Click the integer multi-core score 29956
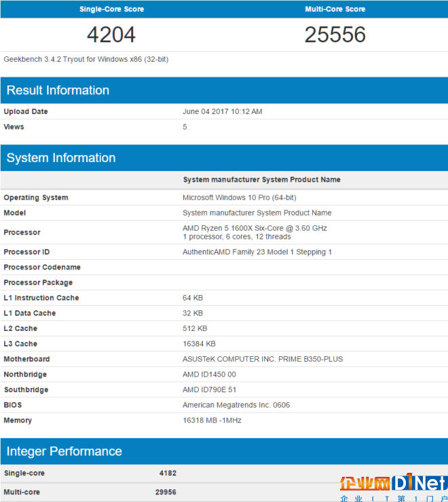 tap(166, 492)
